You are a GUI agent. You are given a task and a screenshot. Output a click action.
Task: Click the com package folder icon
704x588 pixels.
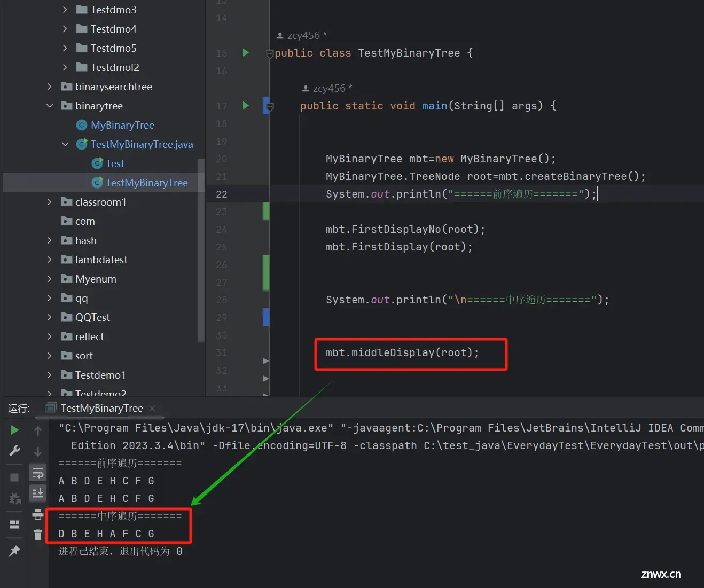(x=67, y=221)
